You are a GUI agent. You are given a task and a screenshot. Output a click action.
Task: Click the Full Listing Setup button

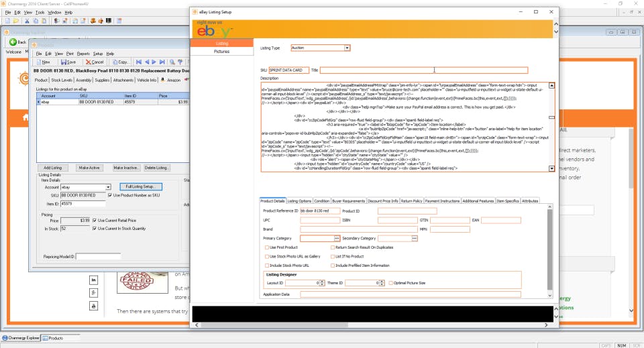coord(141,186)
